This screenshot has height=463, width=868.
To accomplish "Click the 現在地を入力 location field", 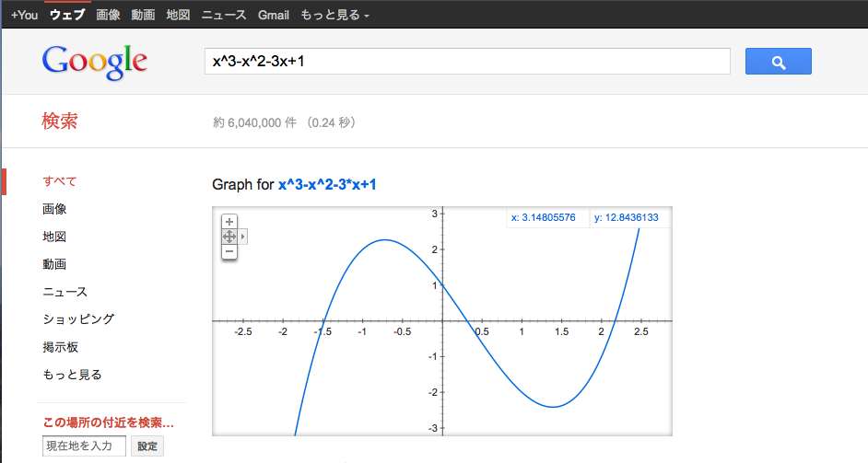I will pyautogui.click(x=84, y=446).
